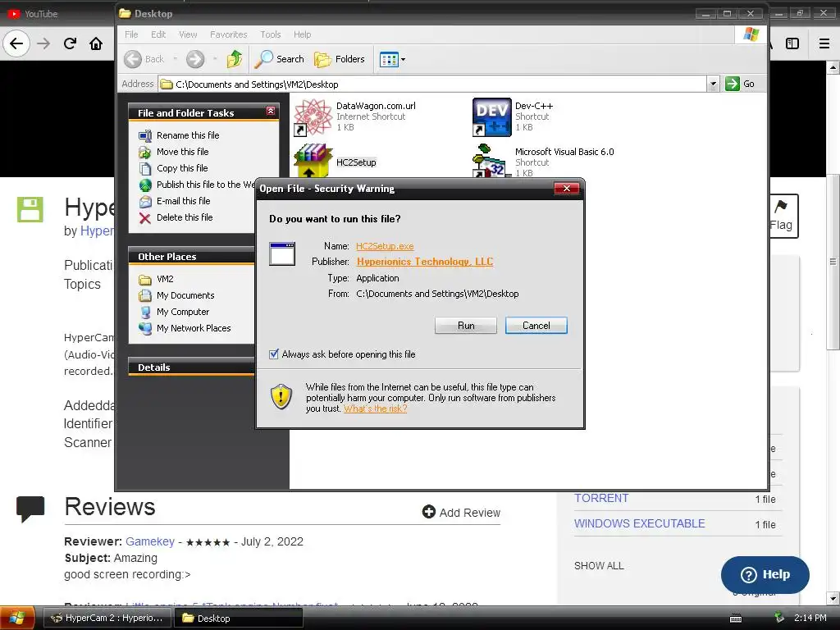Click the Explorer Back arrow icon
This screenshot has width=840, height=630.
tap(133, 59)
